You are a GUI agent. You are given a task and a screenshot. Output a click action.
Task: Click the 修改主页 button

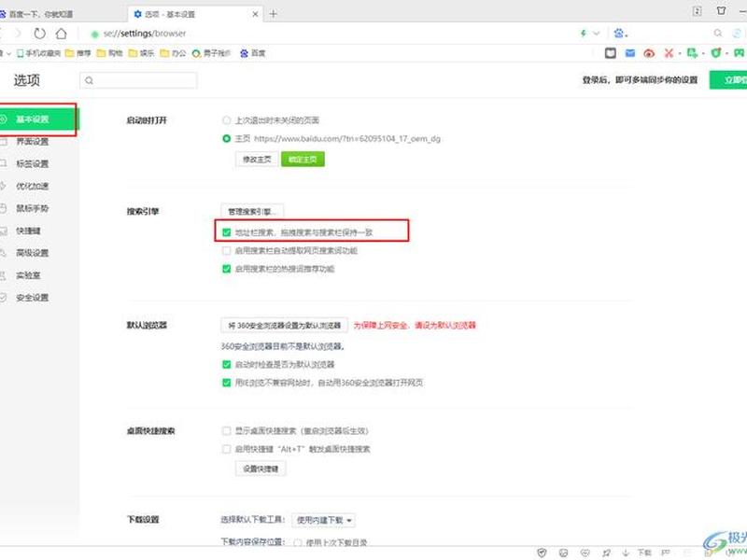(x=257, y=159)
